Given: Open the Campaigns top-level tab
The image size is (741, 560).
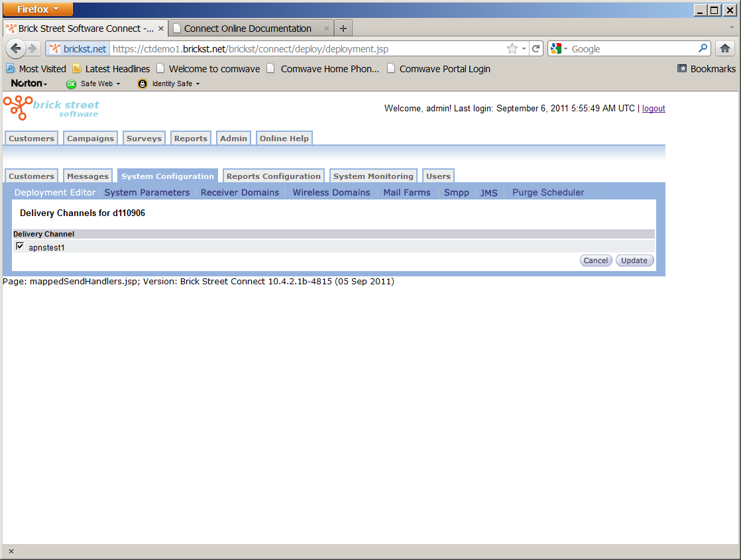Looking at the screenshot, I should tap(90, 139).
